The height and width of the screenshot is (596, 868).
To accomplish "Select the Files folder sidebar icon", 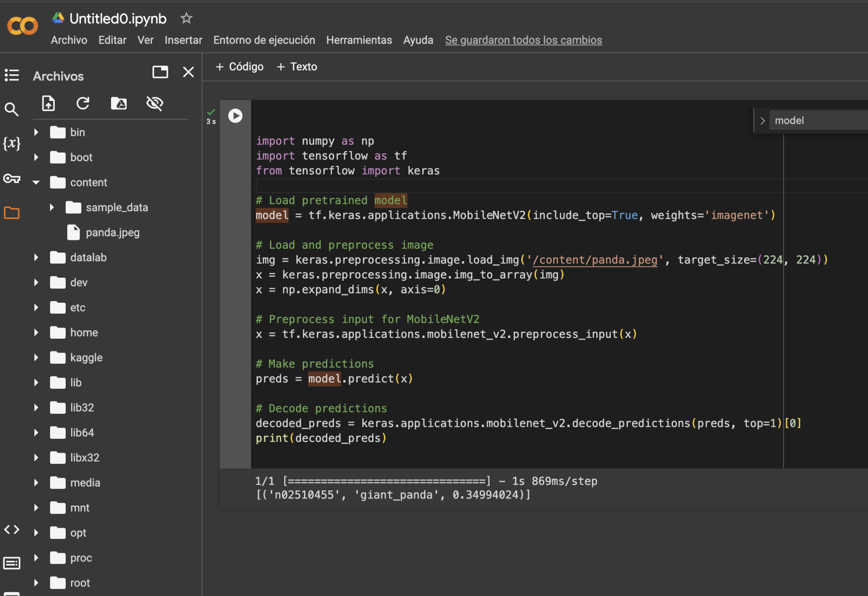I will [x=11, y=212].
